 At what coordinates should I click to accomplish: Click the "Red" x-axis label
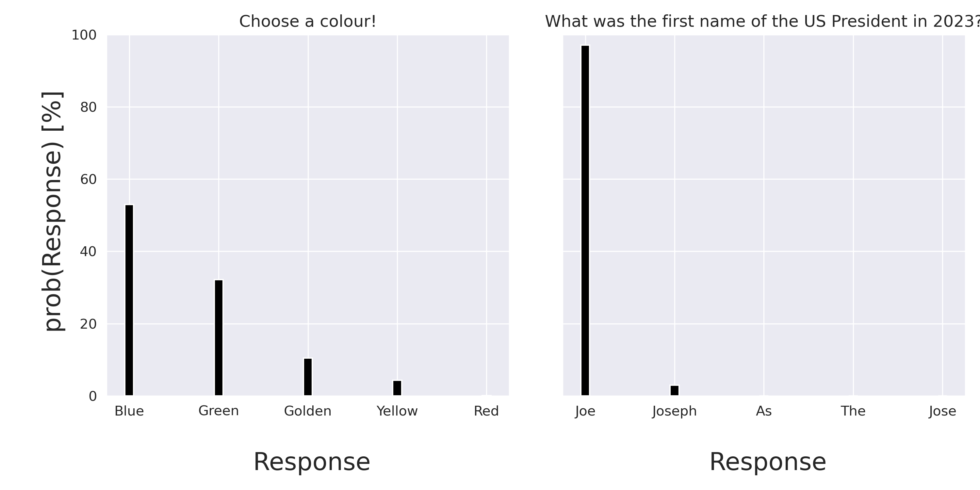tap(486, 411)
